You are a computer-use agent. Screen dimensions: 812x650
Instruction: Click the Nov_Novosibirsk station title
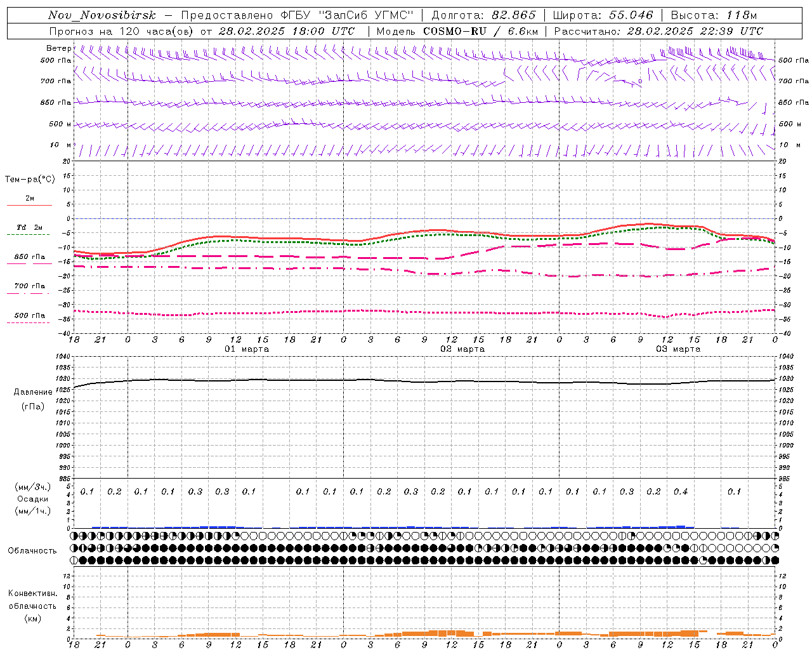click(101, 15)
